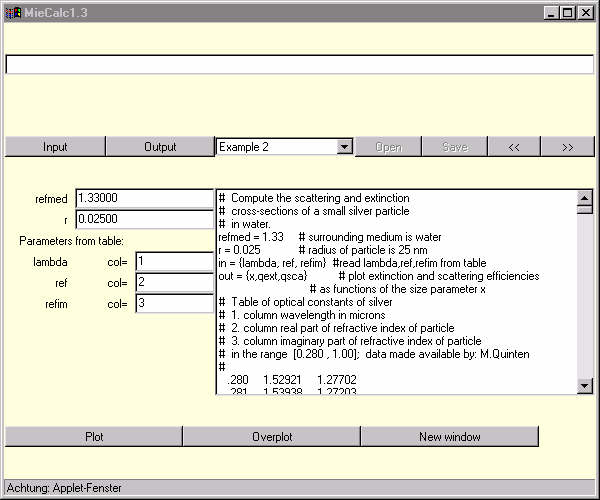Click the Output button
This screenshot has height=500, width=600.
pyautogui.click(x=160, y=147)
